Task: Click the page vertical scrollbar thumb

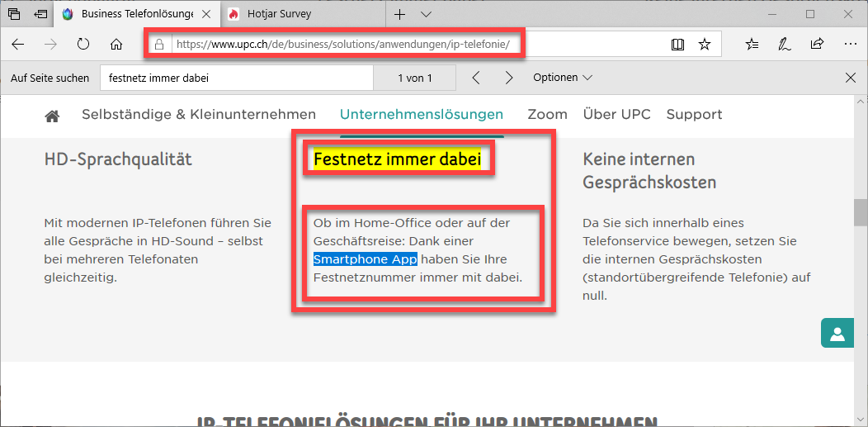Action: click(860, 212)
